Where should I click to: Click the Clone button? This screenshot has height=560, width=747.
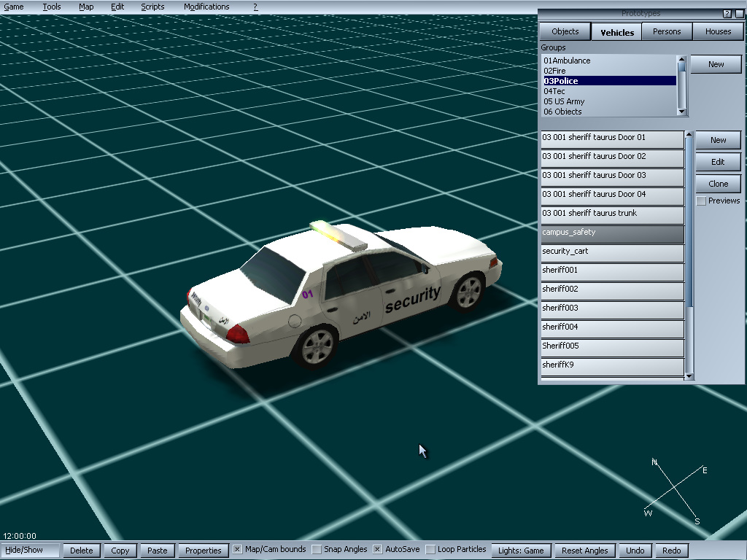pos(718,184)
